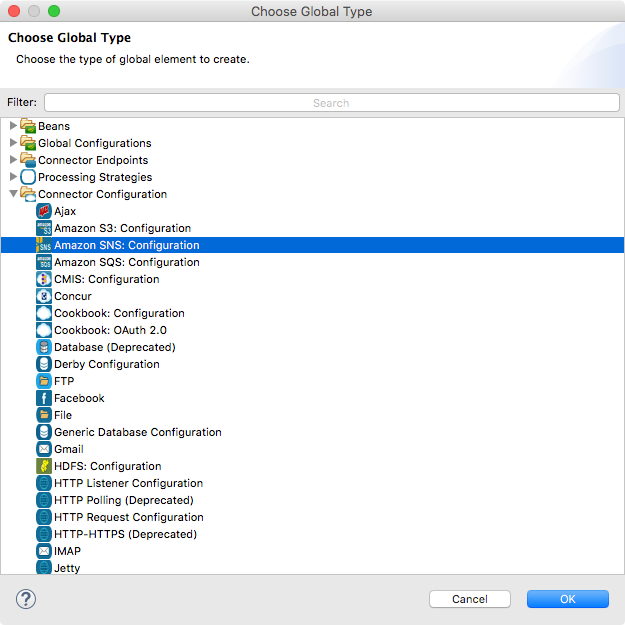Click the "Jetty" label

(67, 568)
